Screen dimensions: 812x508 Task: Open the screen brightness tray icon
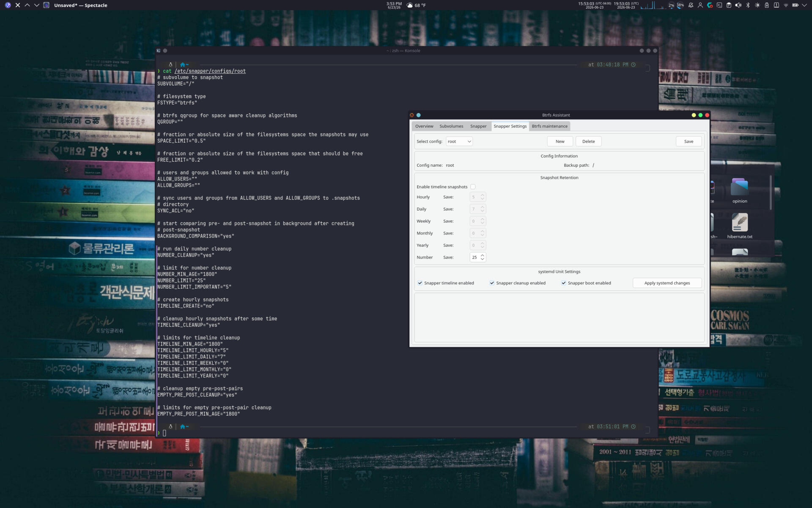point(757,5)
